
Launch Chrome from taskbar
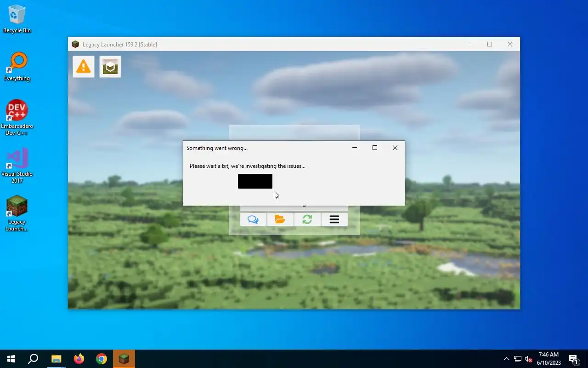click(102, 359)
